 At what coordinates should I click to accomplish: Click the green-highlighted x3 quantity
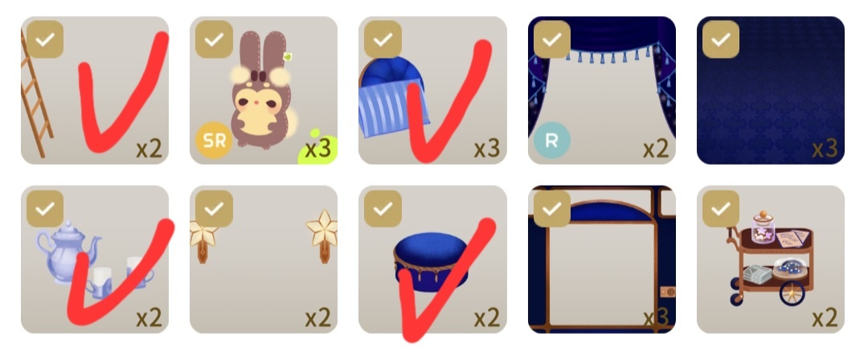(x=317, y=149)
